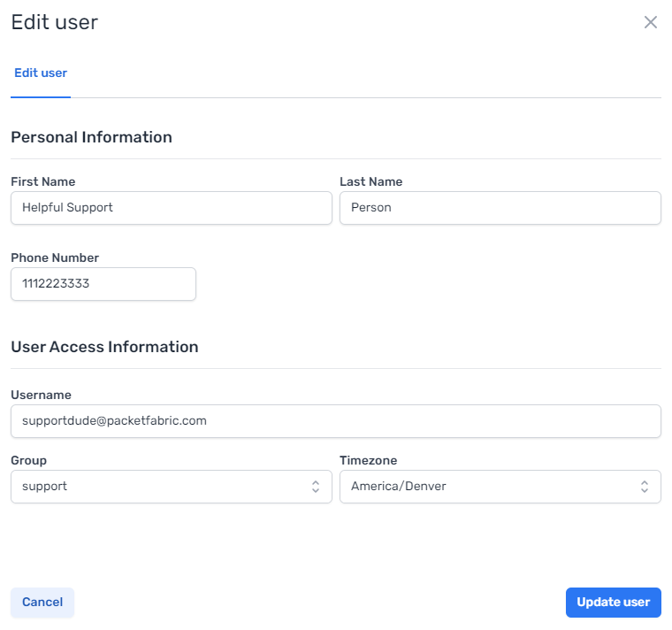Click the First Name field containing Helpful Support
Image resolution: width=672 pixels, height=630 pixels.
172,208
